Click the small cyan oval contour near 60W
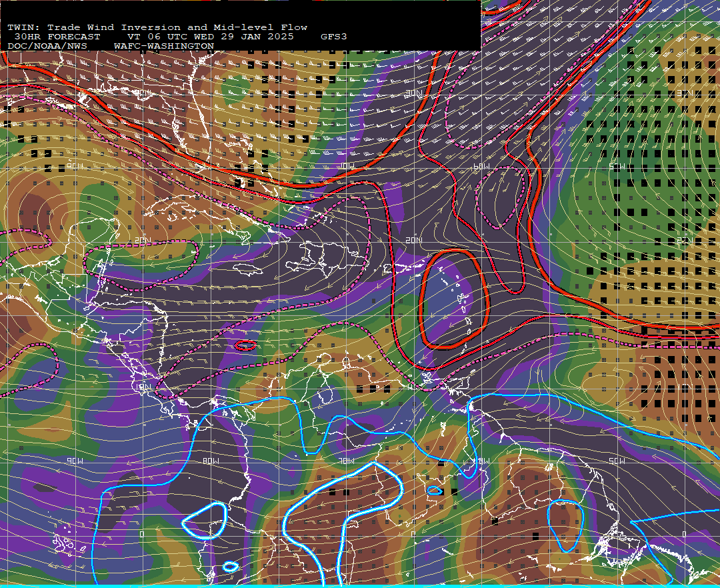The image size is (720, 588). pyautogui.click(x=435, y=491)
